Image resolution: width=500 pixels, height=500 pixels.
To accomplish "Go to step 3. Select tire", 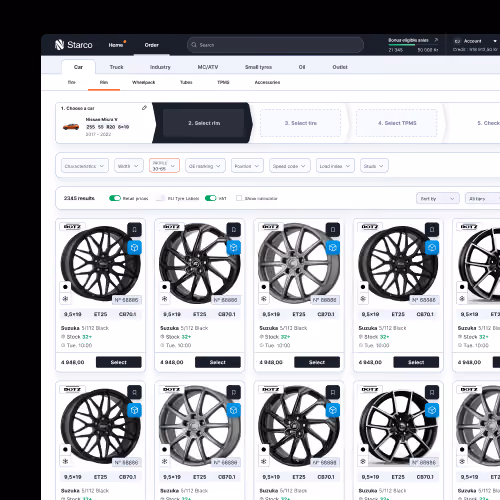I will (300, 123).
